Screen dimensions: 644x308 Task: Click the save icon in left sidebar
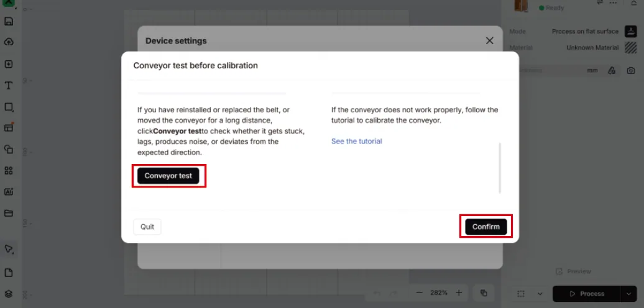[x=9, y=21]
